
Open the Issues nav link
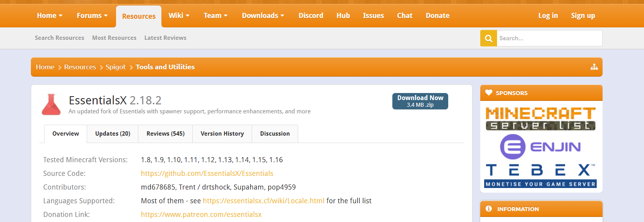[373, 16]
